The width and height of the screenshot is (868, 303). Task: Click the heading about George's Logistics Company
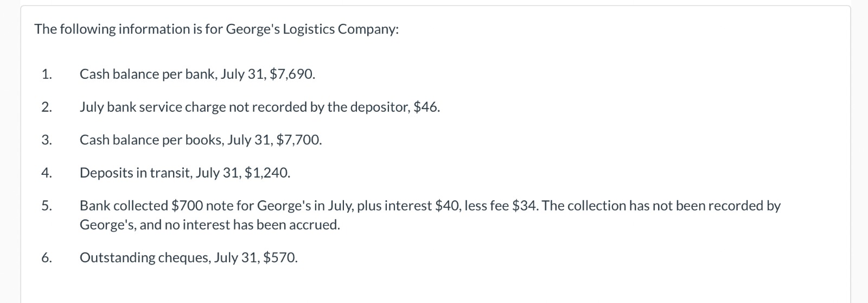coord(216,29)
